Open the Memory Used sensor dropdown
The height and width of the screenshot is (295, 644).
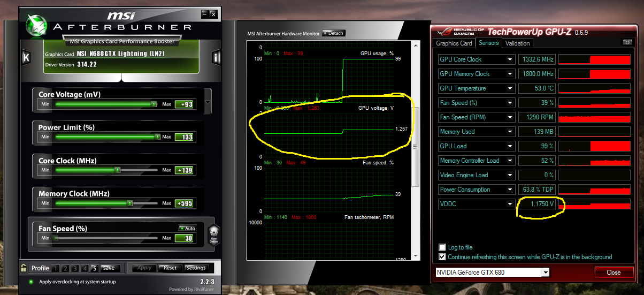[510, 132]
